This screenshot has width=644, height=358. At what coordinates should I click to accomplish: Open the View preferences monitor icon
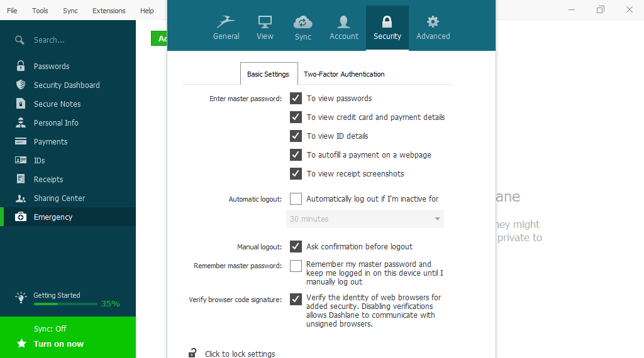click(x=265, y=21)
